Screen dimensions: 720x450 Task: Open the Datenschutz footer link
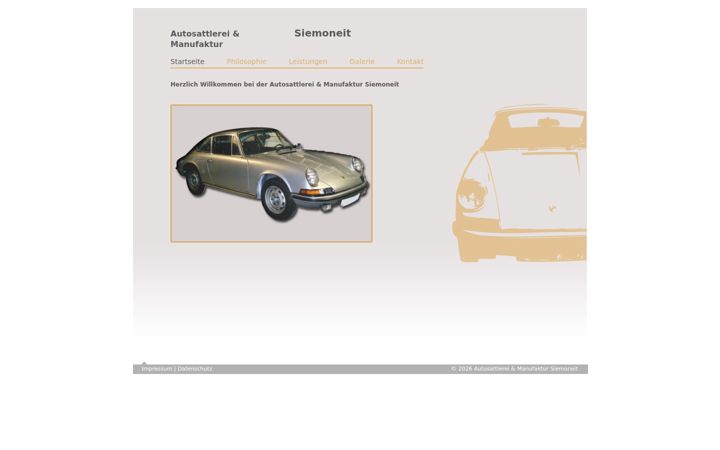point(195,369)
